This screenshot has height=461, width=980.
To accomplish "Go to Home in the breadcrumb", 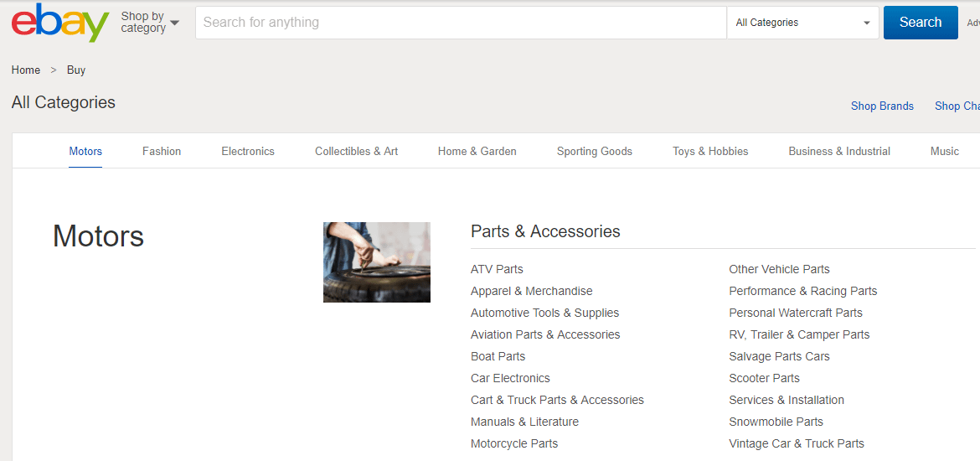I will point(26,70).
